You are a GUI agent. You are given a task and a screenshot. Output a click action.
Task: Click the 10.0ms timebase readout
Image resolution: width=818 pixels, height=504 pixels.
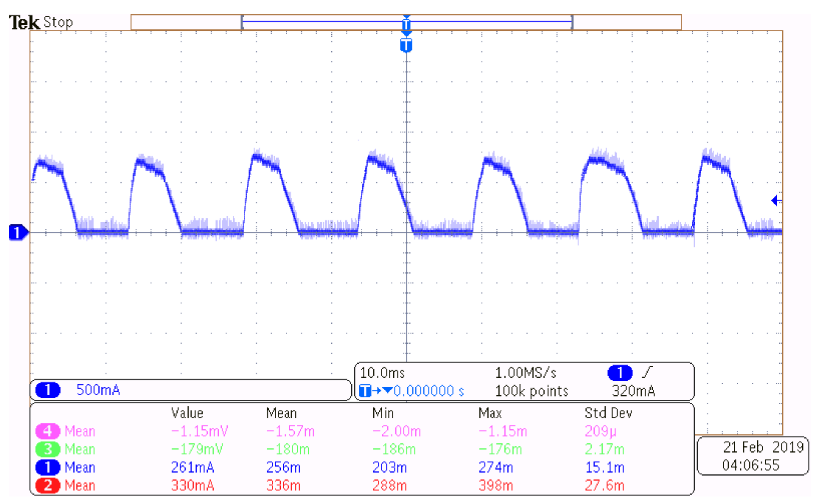point(382,373)
